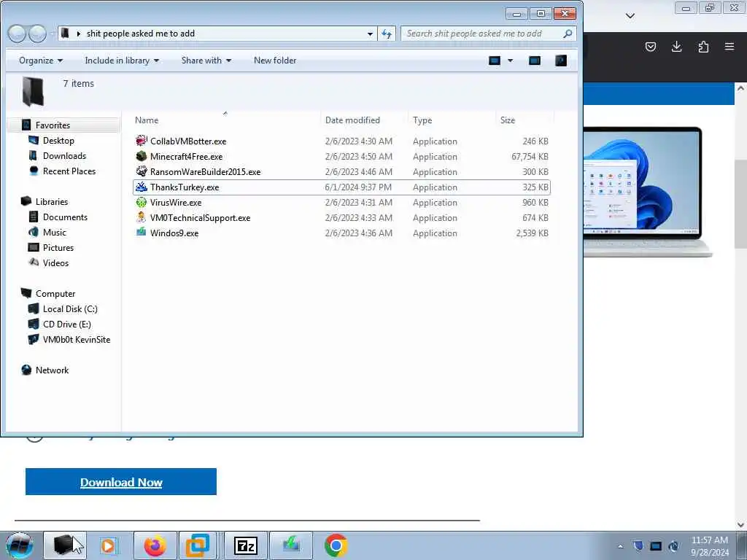This screenshot has height=560, width=747.
Task: Select Network in the navigation pane
Action: (52, 370)
